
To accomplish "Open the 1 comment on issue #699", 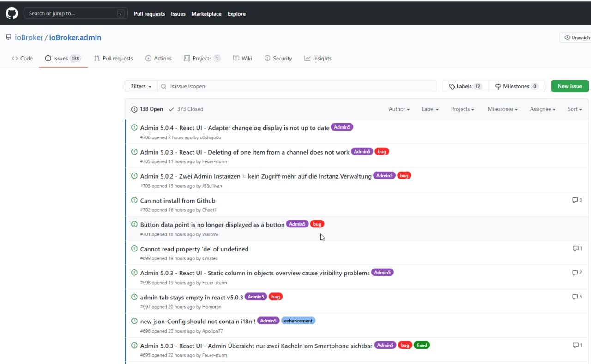I will (577, 248).
